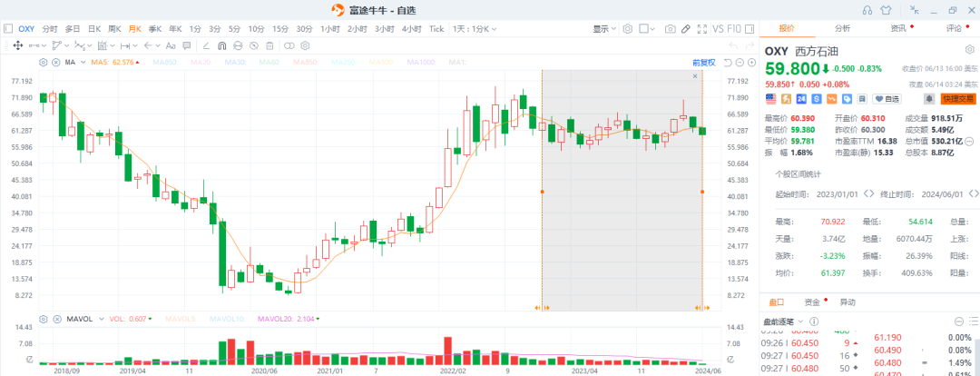Toggle the right side panel icon
Image resolution: width=980 pixels, height=376 pixels.
click(749, 29)
